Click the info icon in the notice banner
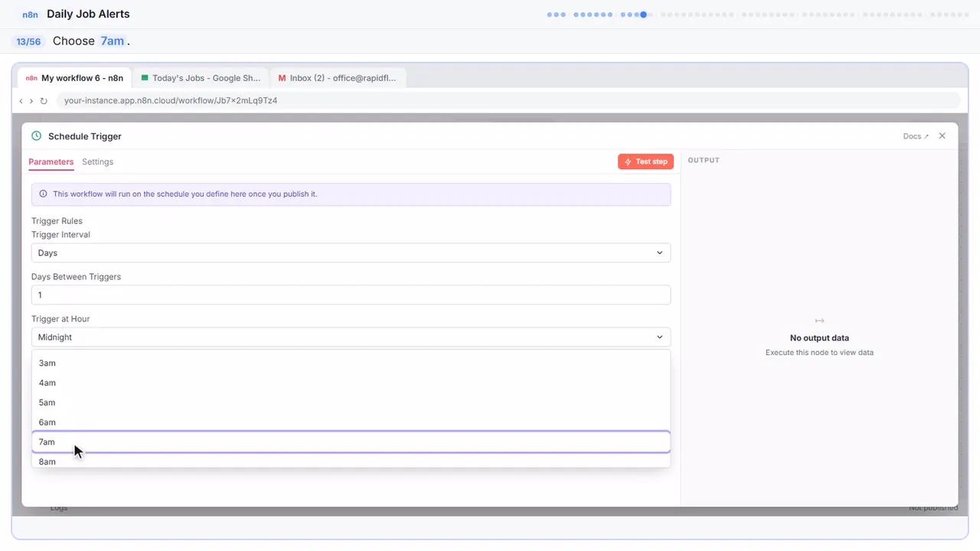Viewport: 980px width, 551px height. (x=43, y=194)
